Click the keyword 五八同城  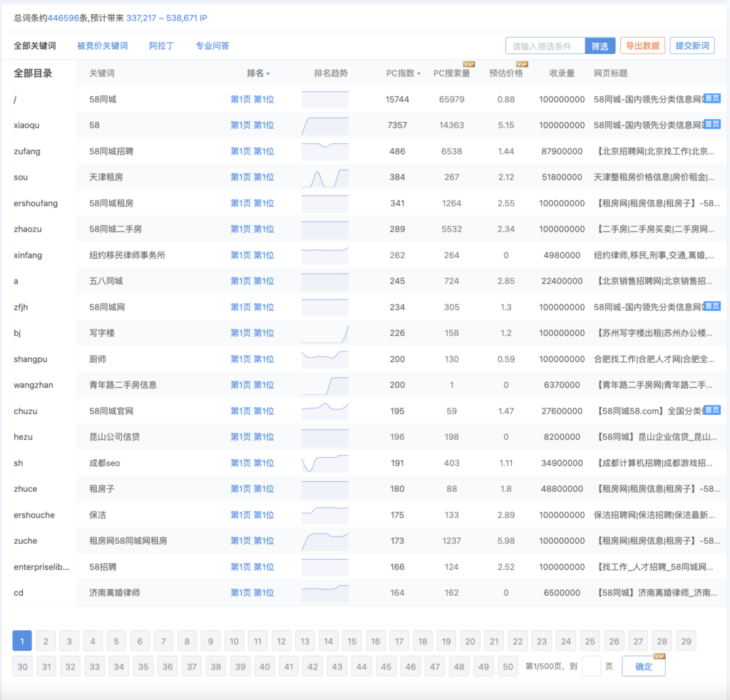[x=106, y=281]
